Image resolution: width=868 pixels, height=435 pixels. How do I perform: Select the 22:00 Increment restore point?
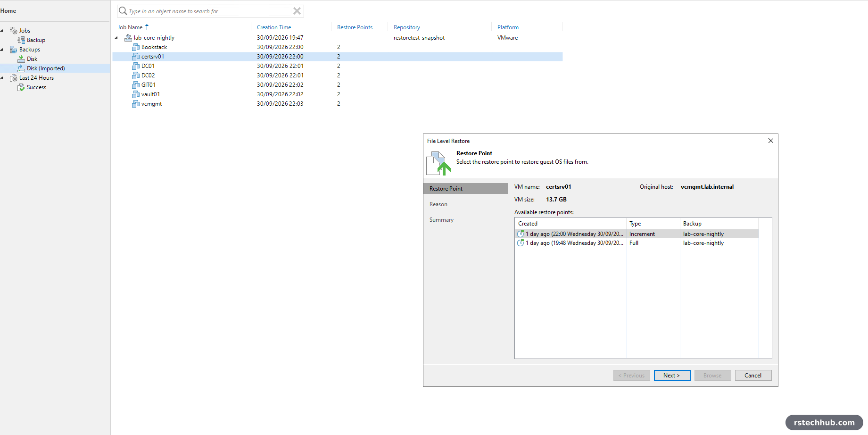(x=637, y=234)
